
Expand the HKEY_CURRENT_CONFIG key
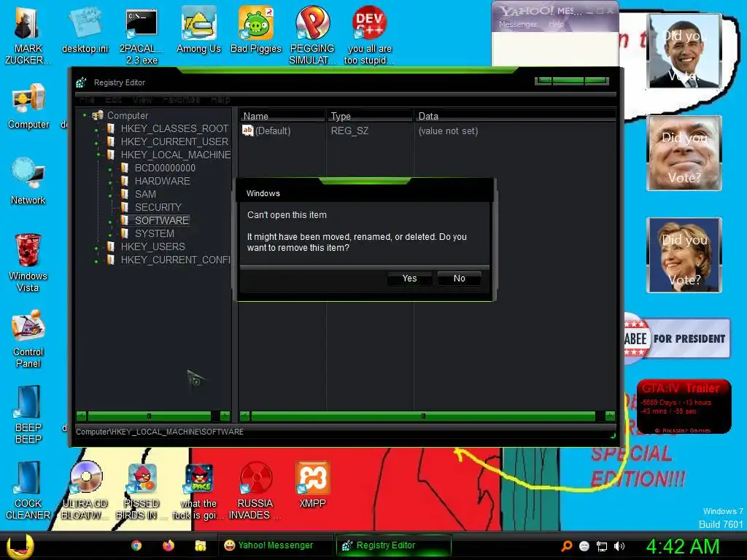(97, 261)
